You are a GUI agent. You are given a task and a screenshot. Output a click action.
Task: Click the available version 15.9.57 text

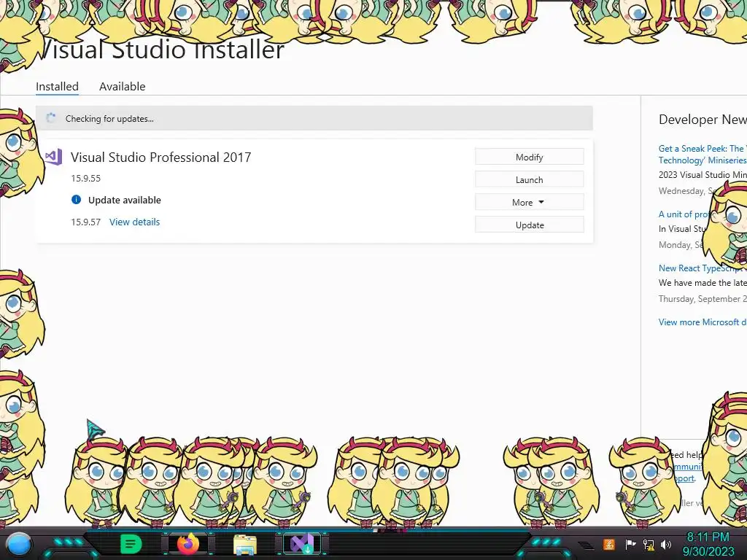pyautogui.click(x=86, y=222)
